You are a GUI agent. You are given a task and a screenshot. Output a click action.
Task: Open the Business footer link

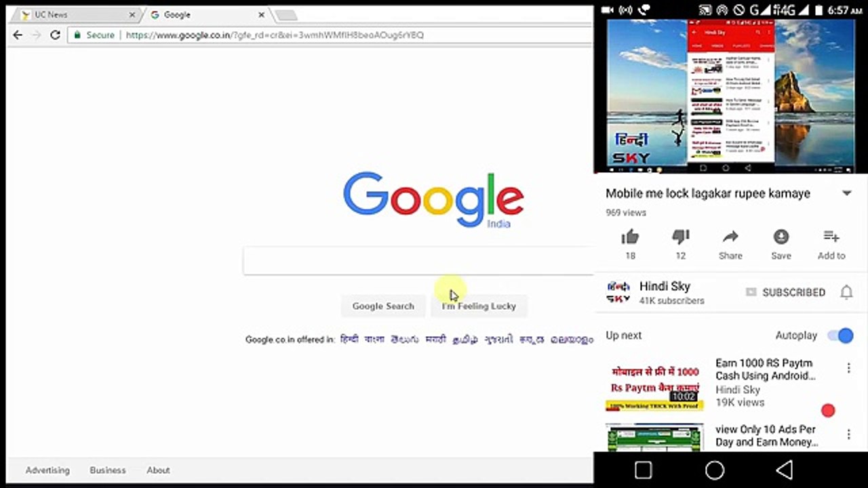(108, 470)
